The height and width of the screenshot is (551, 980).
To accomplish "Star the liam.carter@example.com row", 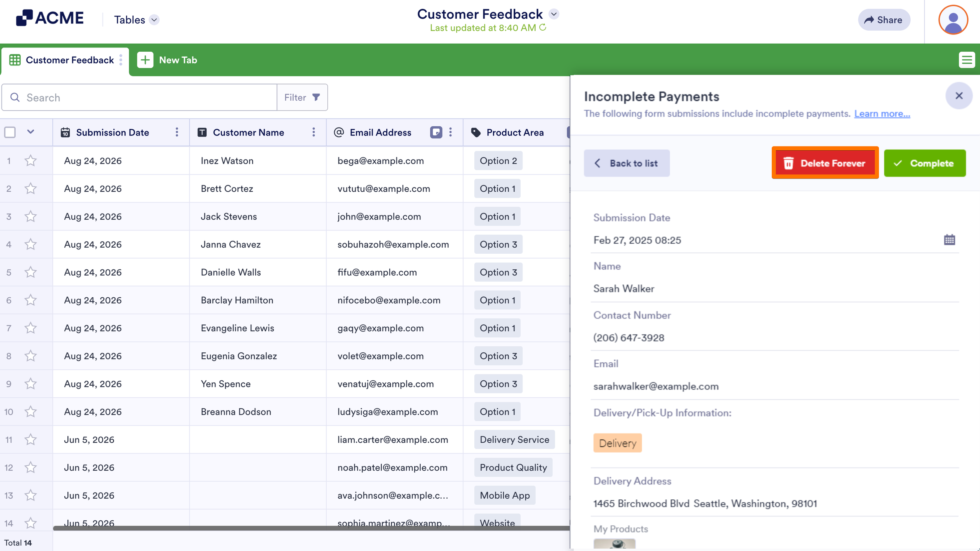I will tap(31, 440).
